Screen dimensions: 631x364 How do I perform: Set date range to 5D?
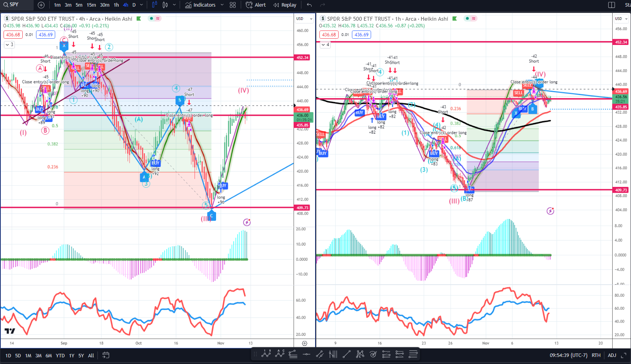point(18,356)
